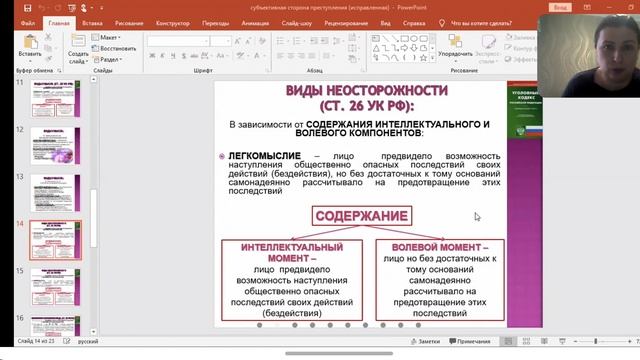Apply italic (К) formatting
The width and height of the screenshot is (640, 360).
(x=162, y=56)
